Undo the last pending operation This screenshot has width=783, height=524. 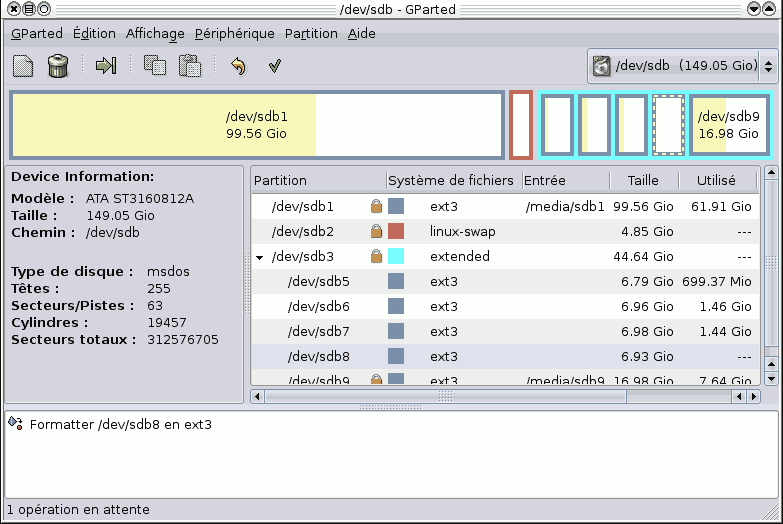point(238,67)
